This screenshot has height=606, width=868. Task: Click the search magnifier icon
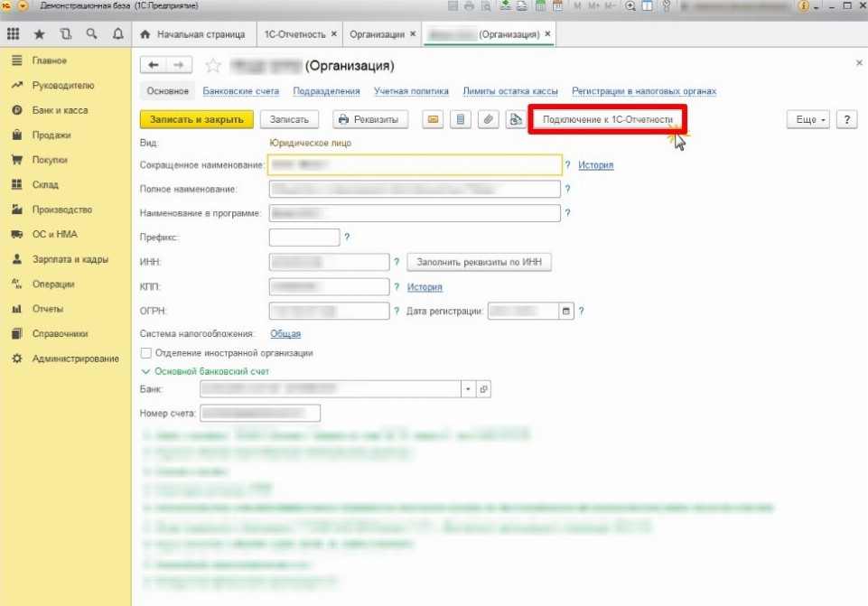(91, 34)
